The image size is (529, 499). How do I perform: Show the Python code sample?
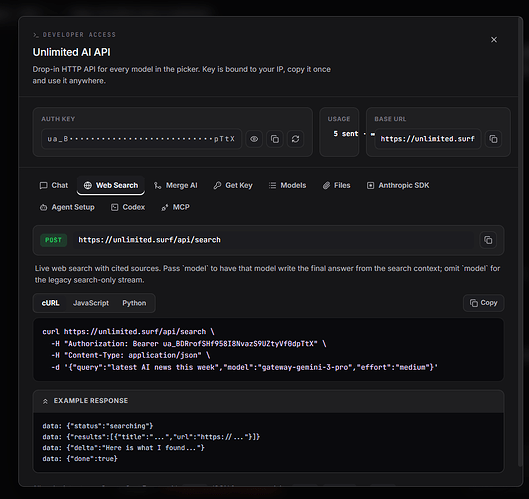134,303
